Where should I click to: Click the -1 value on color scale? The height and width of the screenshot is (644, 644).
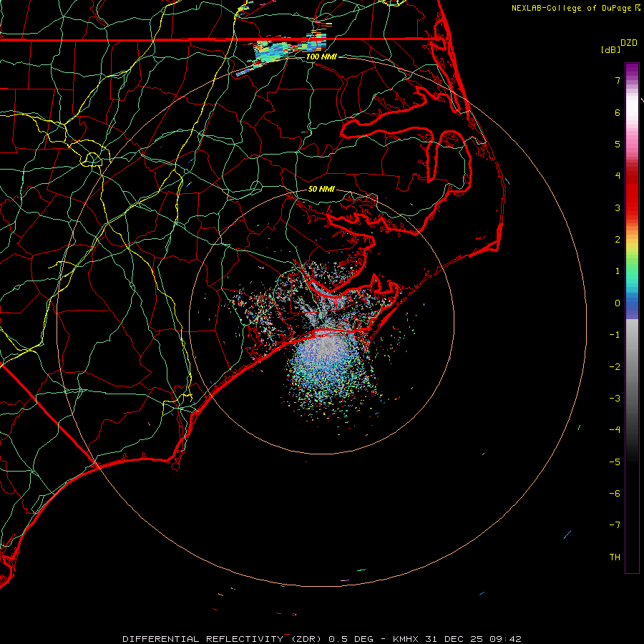(615, 335)
